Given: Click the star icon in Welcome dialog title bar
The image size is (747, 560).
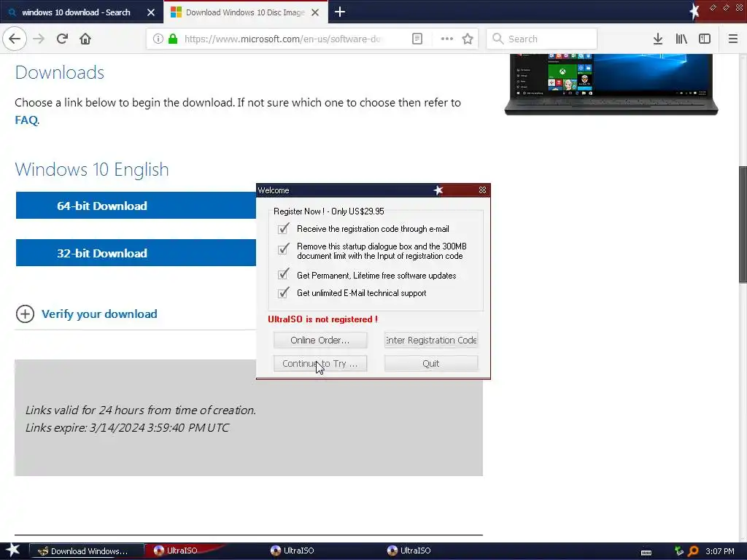Looking at the screenshot, I should [x=438, y=190].
